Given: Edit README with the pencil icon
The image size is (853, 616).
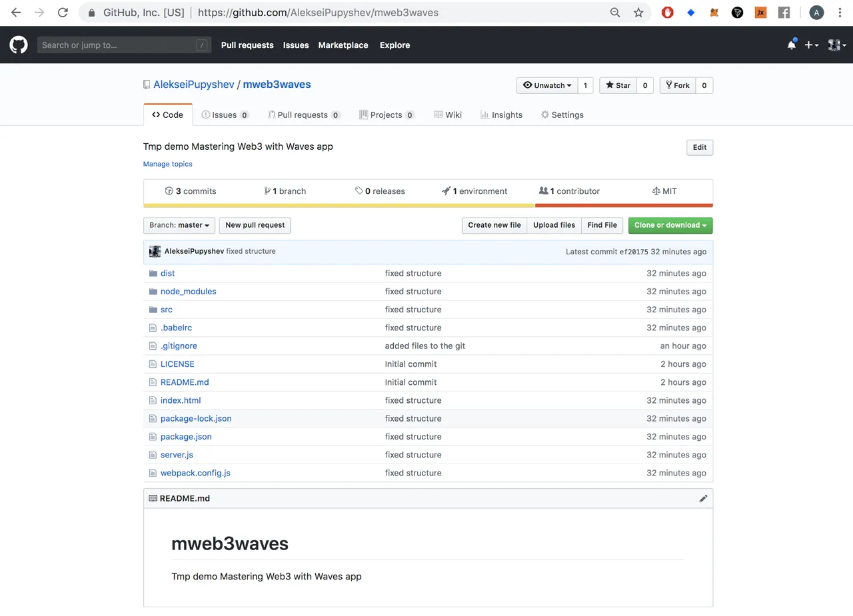Looking at the screenshot, I should (703, 498).
